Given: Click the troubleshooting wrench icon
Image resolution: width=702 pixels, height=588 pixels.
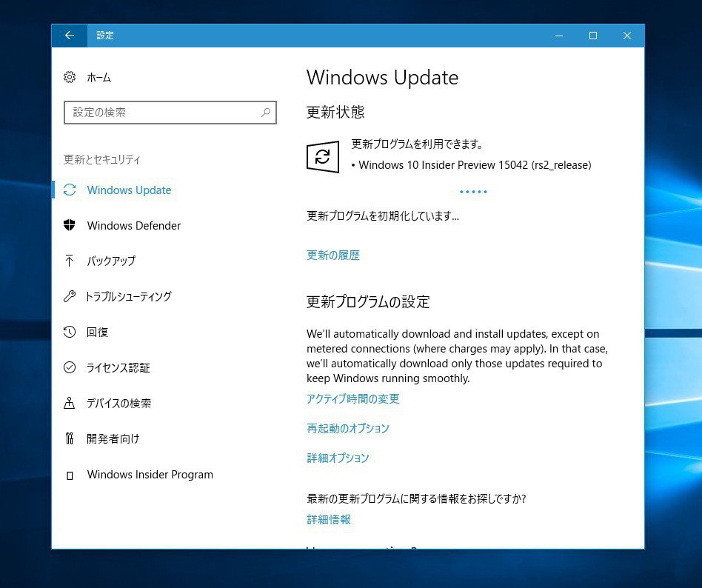Looking at the screenshot, I should tap(70, 296).
